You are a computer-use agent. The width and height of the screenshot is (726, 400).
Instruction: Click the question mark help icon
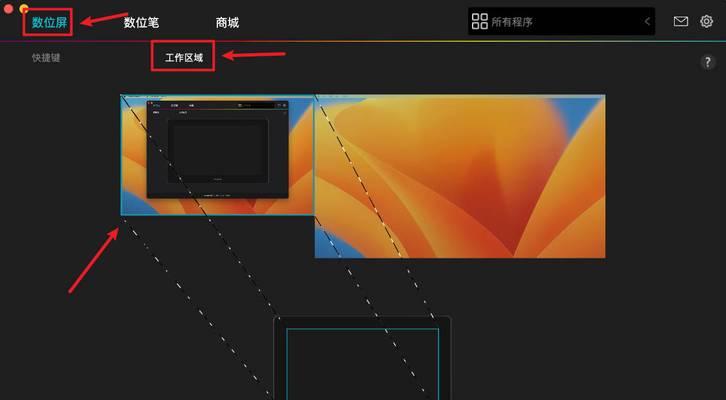point(707,62)
